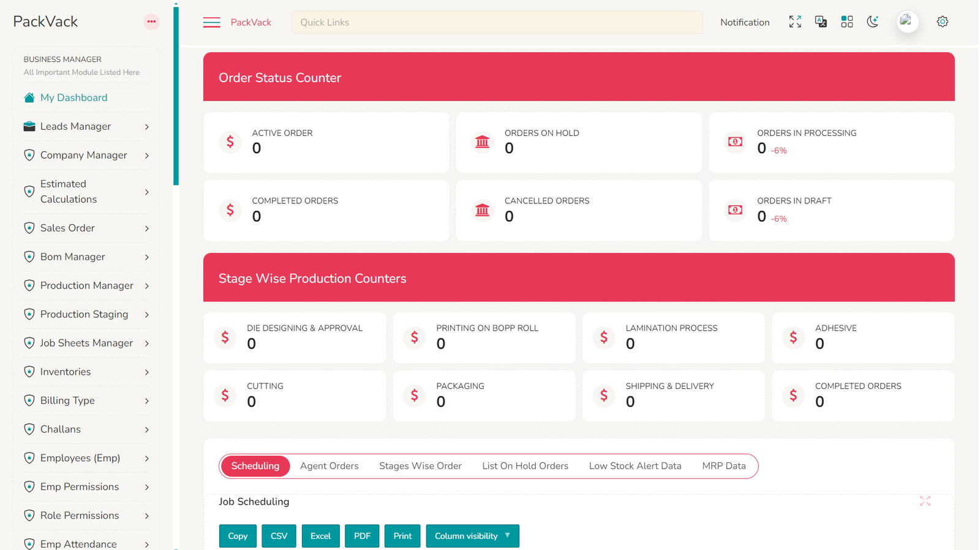
Task: Expand the Leads Manager menu
Action: [86, 127]
